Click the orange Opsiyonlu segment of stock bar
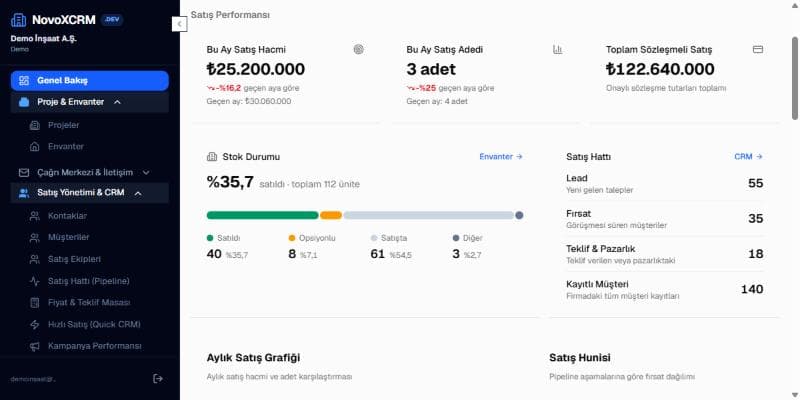Image resolution: width=800 pixels, height=400 pixels. click(x=331, y=215)
